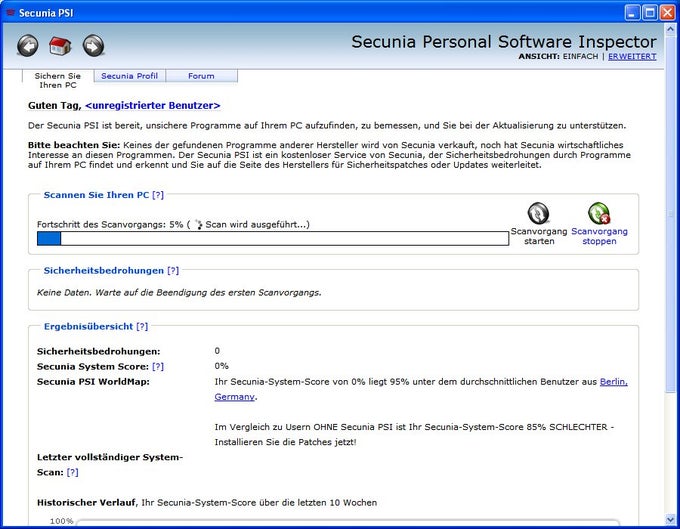This screenshot has height=529, width=680.
Task: Minimize the Secunia PSI window
Action: click(x=632, y=13)
